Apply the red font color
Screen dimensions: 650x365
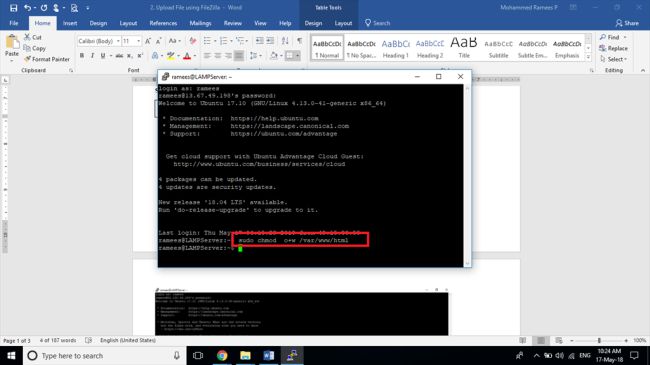click(187, 56)
